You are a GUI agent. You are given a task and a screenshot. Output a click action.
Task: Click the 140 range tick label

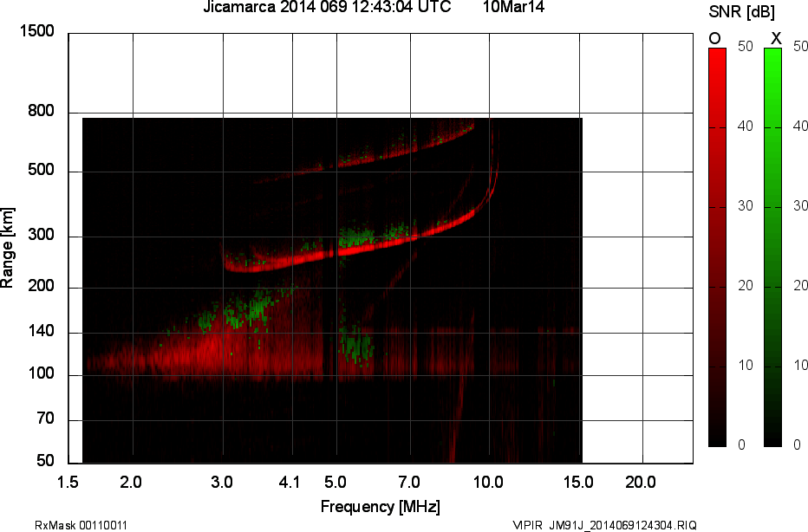tap(42, 331)
